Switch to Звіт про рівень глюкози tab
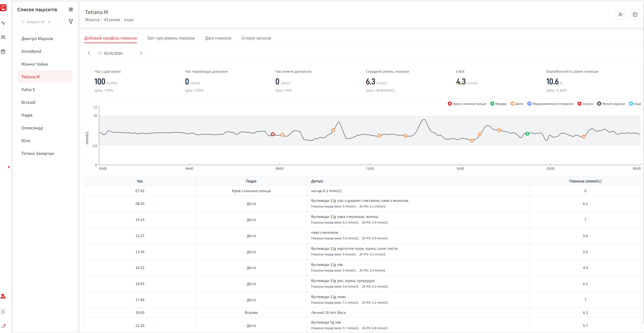This screenshot has height=333, width=644. coord(171,38)
